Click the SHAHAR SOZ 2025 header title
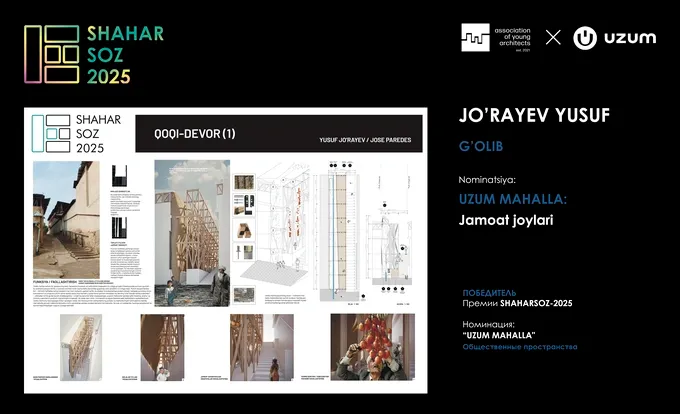680x414 pixels. tap(123, 54)
